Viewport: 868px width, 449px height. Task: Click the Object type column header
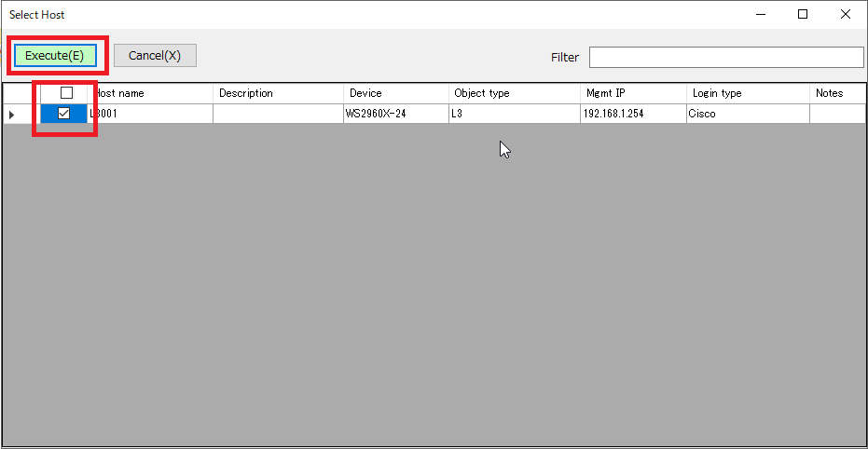click(x=513, y=93)
